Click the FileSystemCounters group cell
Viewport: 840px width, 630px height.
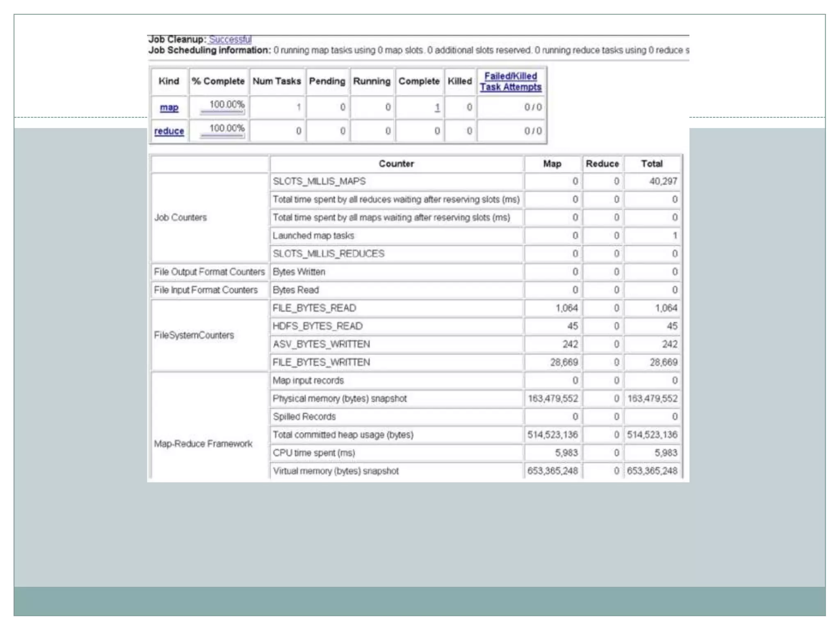click(194, 335)
